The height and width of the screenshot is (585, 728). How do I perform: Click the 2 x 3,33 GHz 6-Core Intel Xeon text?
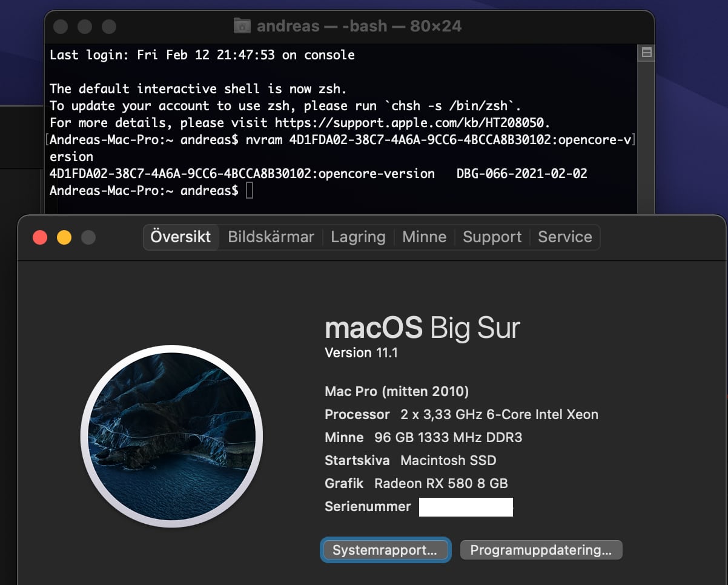(500, 414)
